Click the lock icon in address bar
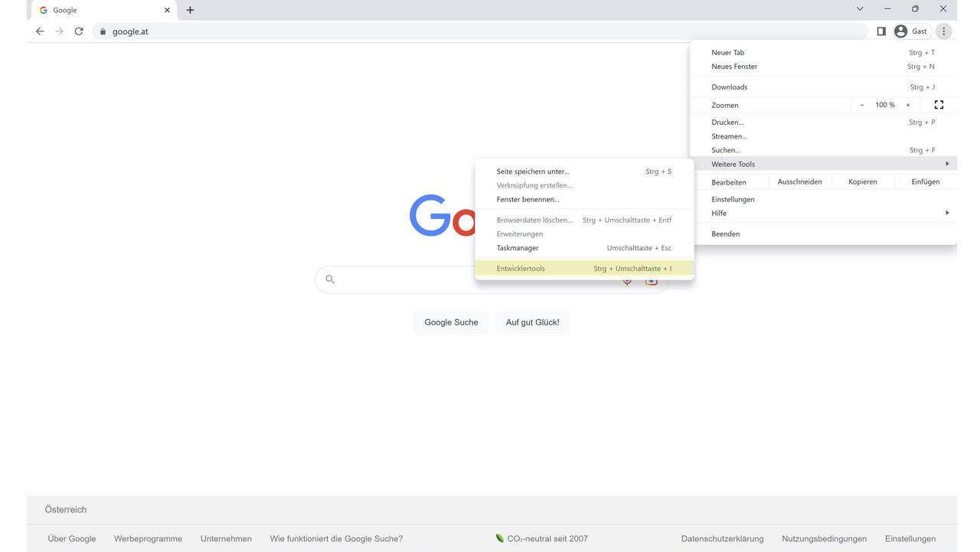This screenshot has width=980, height=552. pos(103,31)
